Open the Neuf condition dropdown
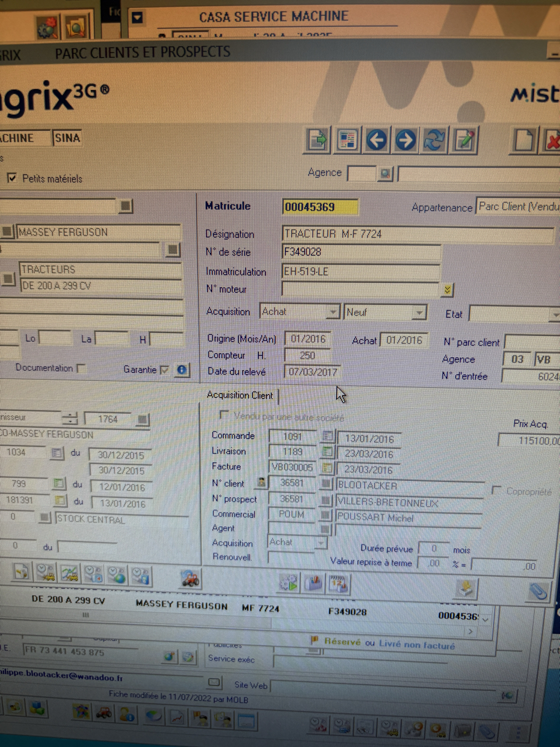The width and height of the screenshot is (560, 747). (419, 313)
